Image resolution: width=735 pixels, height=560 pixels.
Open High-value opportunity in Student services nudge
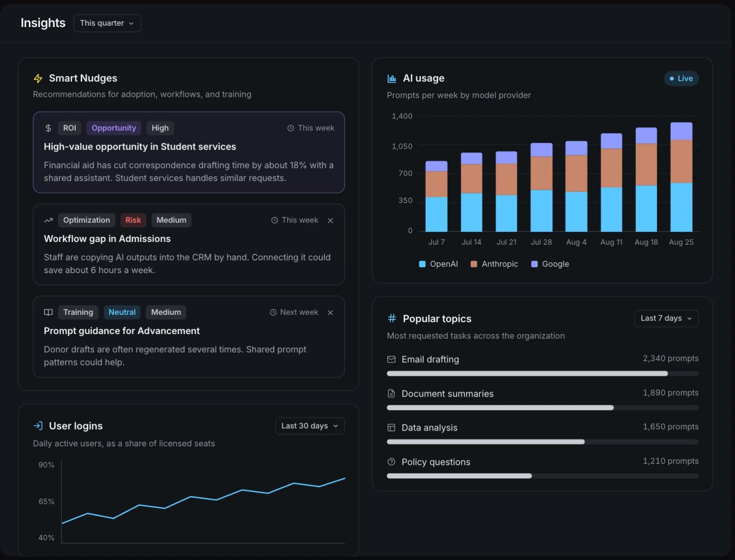(189, 152)
